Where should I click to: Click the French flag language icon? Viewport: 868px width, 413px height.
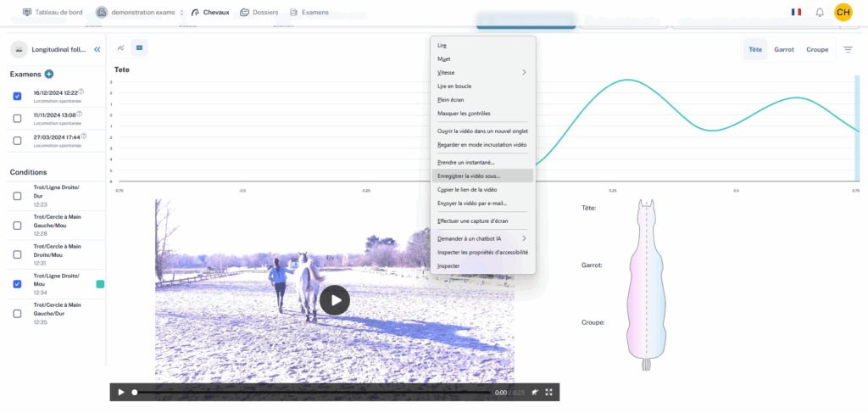pos(796,13)
